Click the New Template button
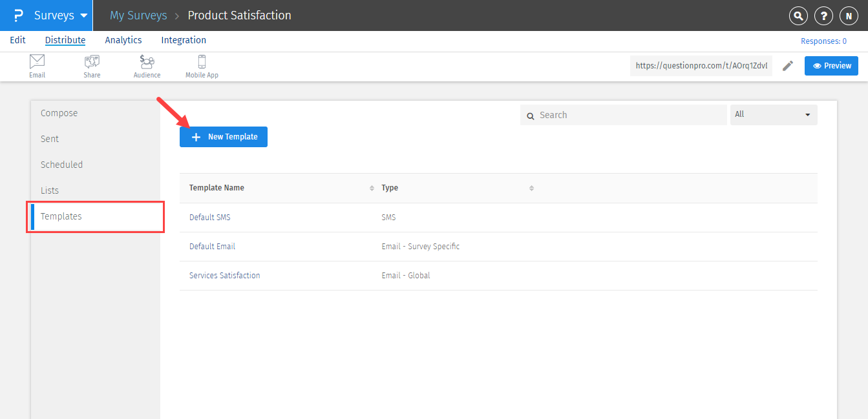The image size is (868, 419). tap(224, 137)
